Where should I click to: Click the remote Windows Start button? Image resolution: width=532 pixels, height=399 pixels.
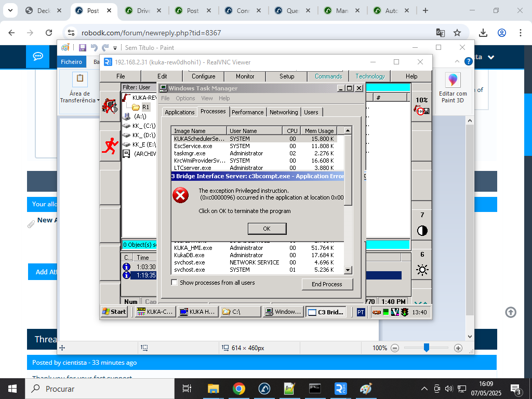[114, 312]
